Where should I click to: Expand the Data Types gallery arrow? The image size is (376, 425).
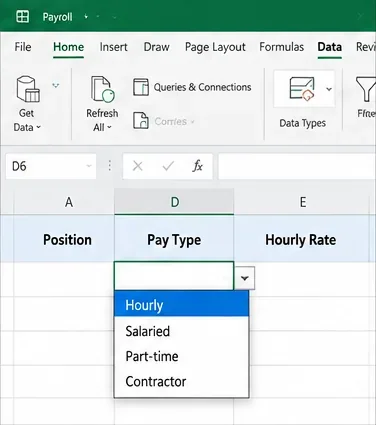329,89
